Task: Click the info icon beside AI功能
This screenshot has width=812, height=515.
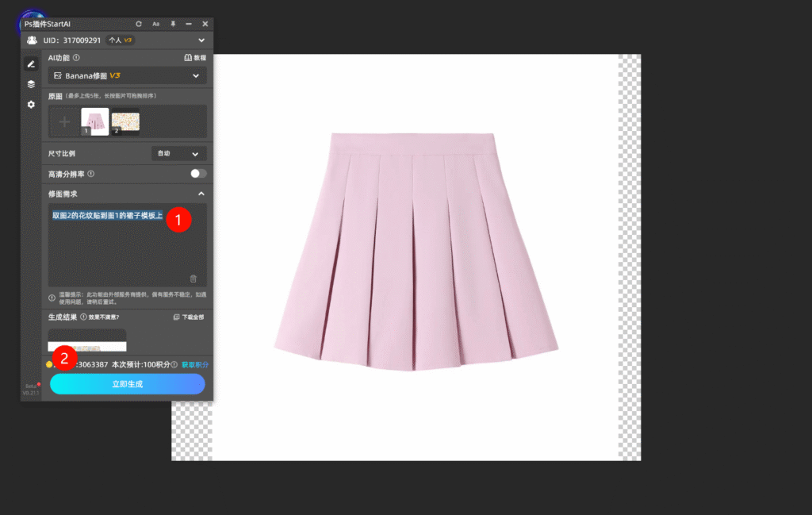Action: coord(76,58)
